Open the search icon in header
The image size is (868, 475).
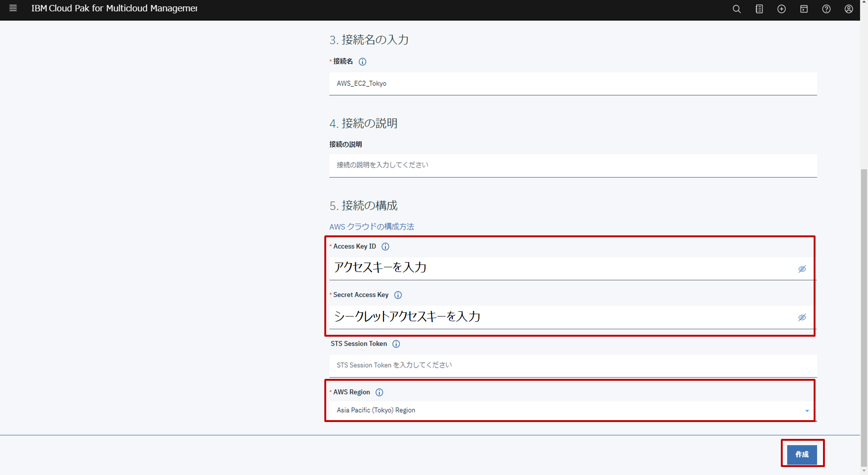[737, 9]
